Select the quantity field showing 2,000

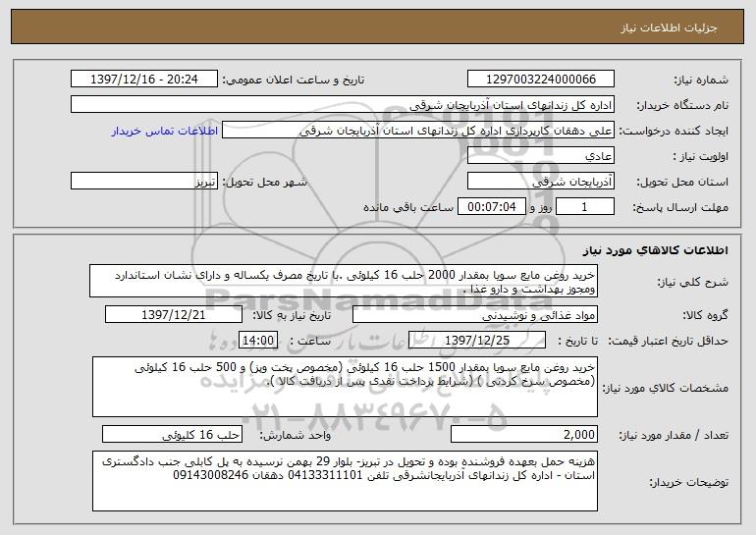point(524,434)
